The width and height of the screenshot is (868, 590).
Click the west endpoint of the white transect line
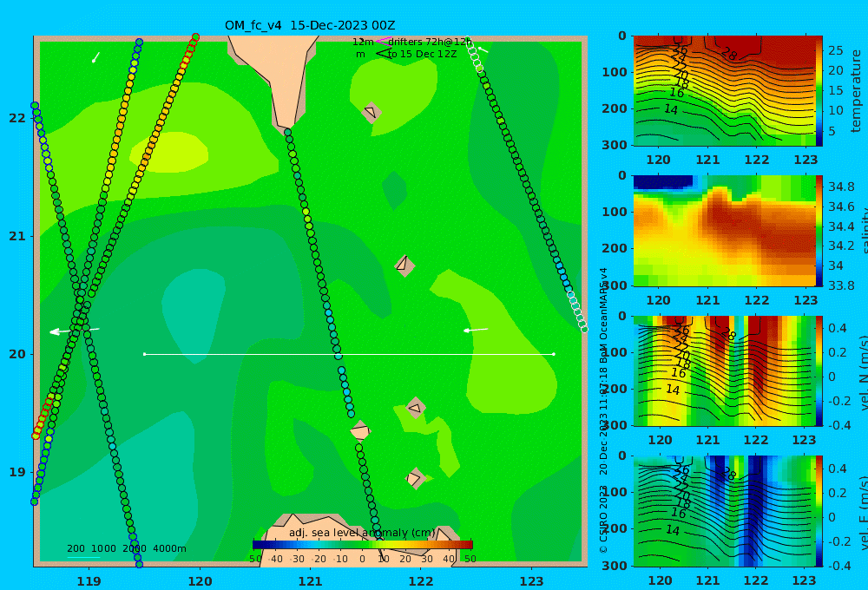coord(144,354)
